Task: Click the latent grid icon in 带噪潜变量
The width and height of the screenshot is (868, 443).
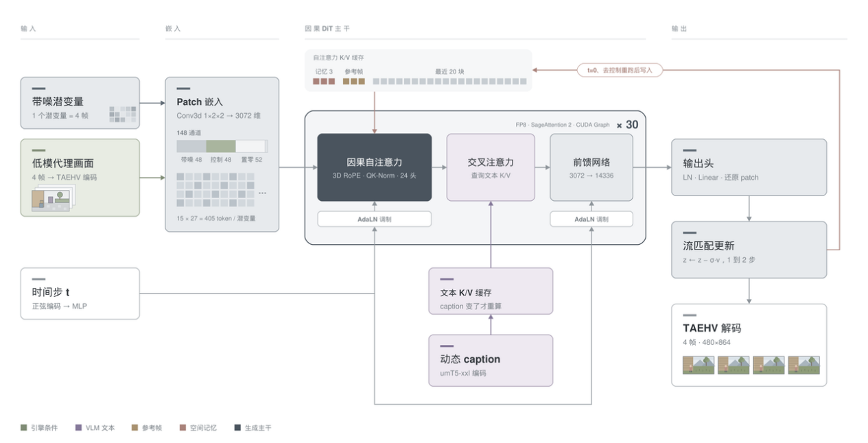Action: (121, 114)
